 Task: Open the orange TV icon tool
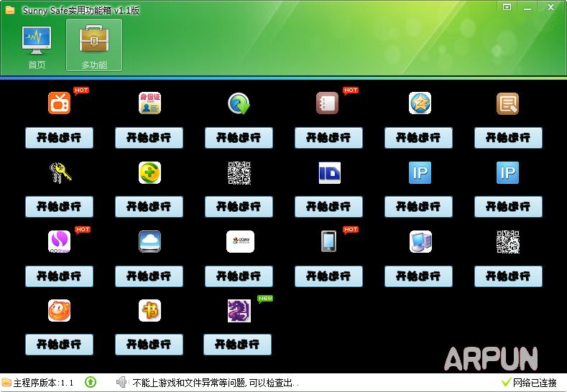(60, 103)
